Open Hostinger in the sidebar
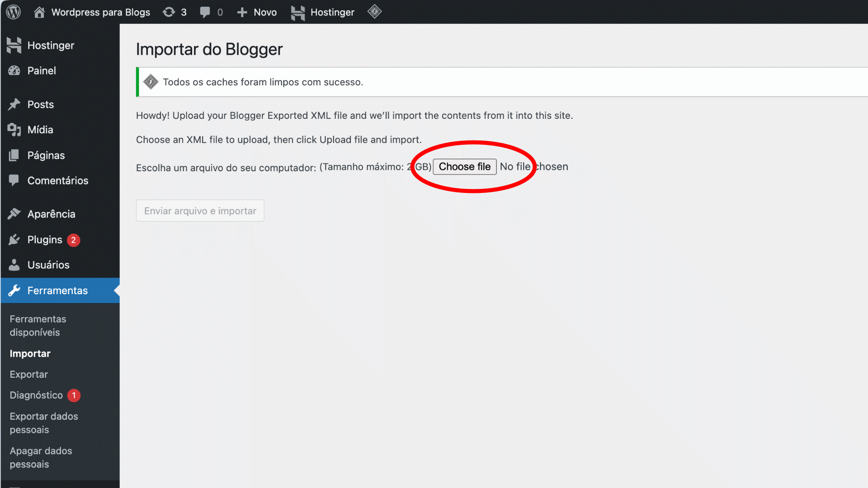The width and height of the screenshot is (868, 488). [x=51, y=45]
